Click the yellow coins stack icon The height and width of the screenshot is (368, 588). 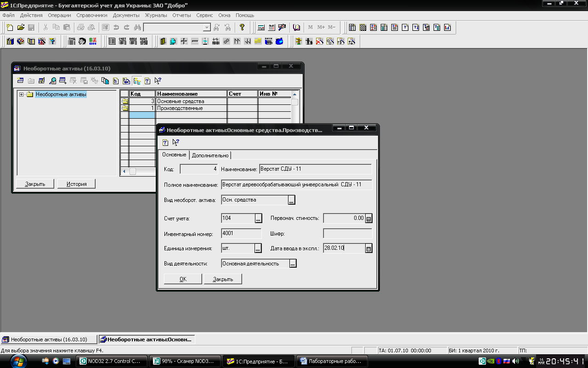pyautogui.click(x=258, y=41)
